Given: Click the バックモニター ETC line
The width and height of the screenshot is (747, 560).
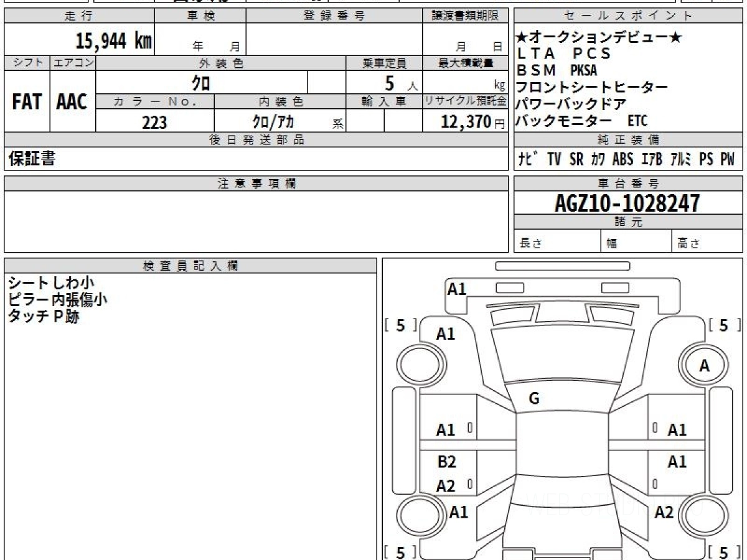Looking at the screenshot, I should (x=581, y=121).
